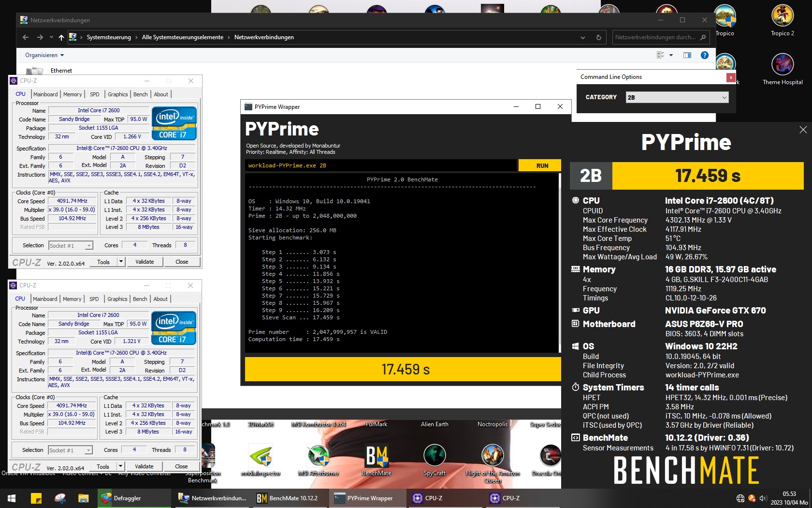
Task: Open Graphics tab in lower CPU-Z window
Action: click(x=117, y=299)
